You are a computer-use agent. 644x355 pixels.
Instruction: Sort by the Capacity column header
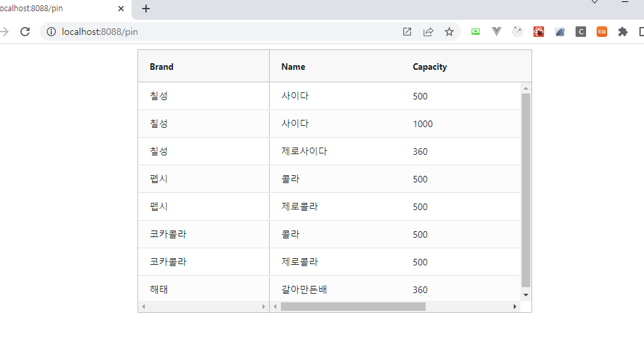point(466,67)
